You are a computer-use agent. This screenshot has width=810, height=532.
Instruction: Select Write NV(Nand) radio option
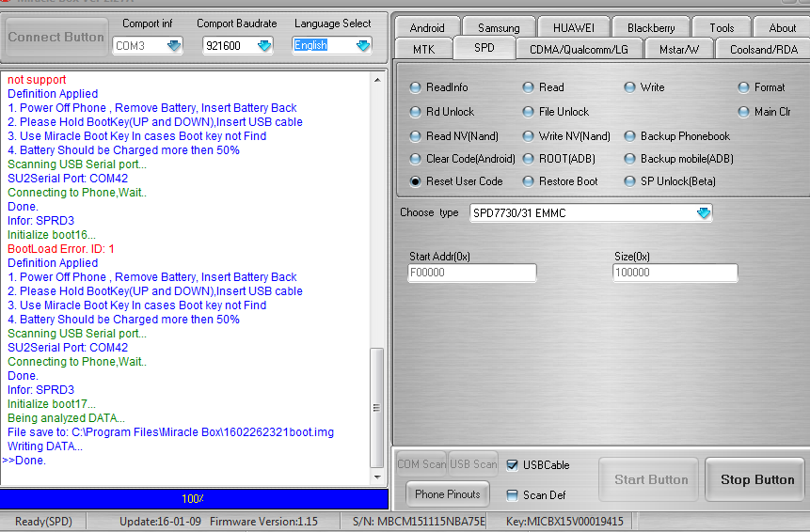click(x=528, y=136)
